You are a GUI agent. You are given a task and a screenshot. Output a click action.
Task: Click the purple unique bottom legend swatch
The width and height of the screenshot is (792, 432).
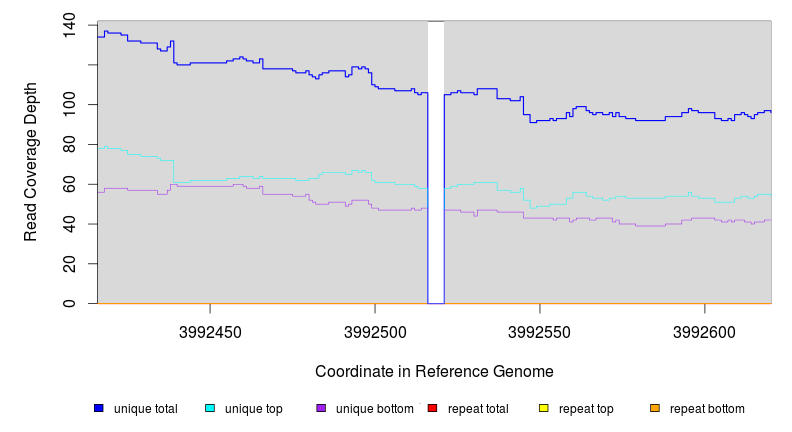[x=321, y=409]
